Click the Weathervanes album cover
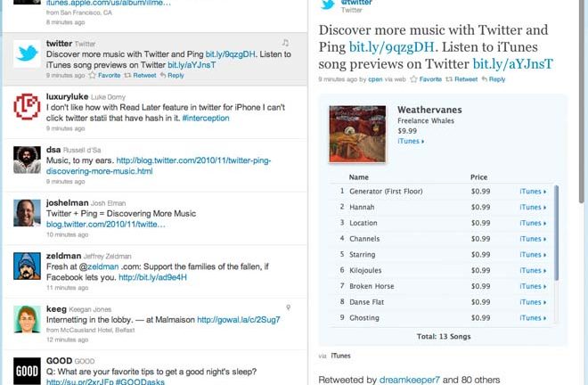588x385 pixels. click(357, 134)
